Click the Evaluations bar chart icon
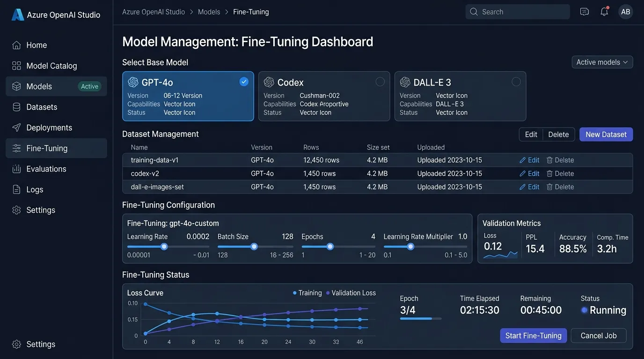Image resolution: width=644 pixels, height=359 pixels. click(x=16, y=169)
